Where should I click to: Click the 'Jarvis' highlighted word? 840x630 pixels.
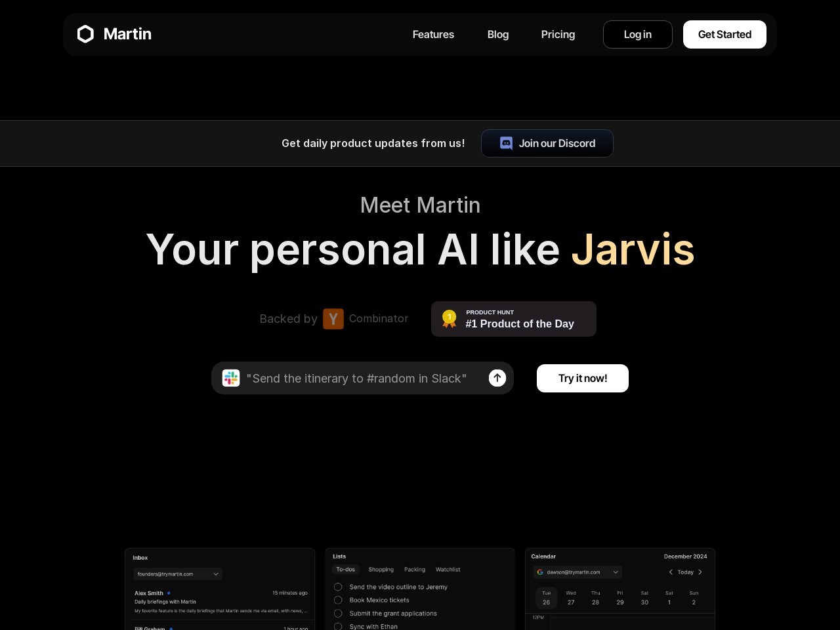(x=633, y=249)
